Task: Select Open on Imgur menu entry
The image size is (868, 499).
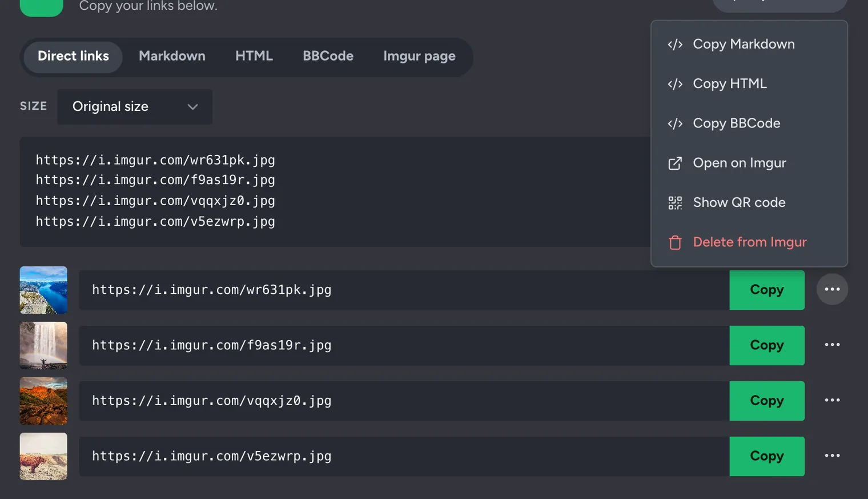Action: [749, 163]
